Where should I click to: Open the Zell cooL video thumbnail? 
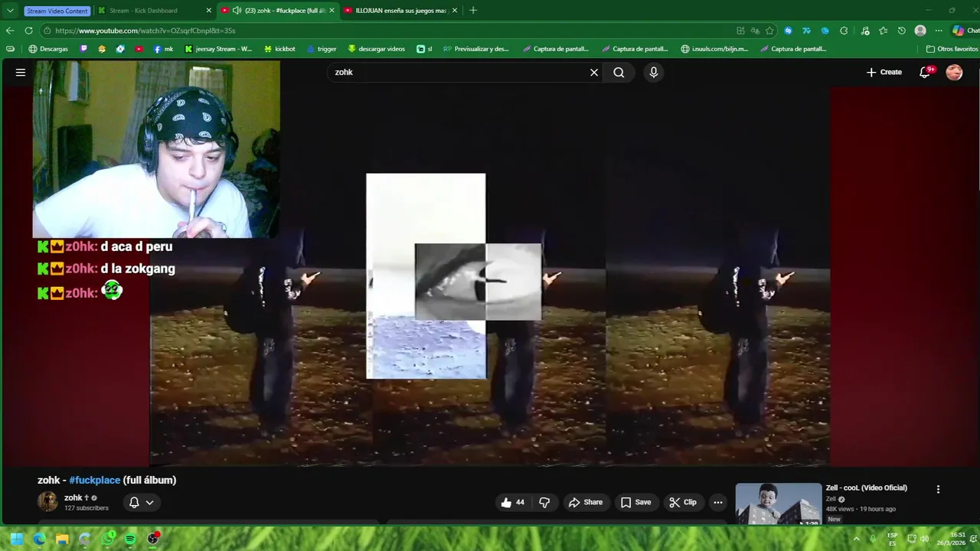pos(778,504)
